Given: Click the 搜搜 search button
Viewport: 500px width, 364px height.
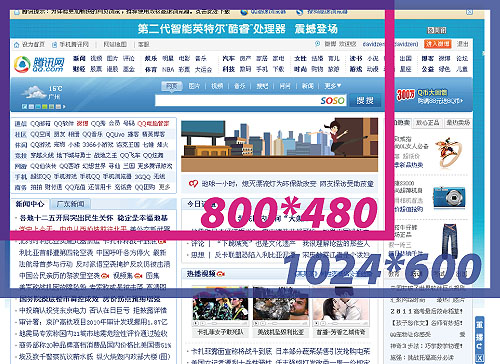Looking at the screenshot, I should coord(365,100).
